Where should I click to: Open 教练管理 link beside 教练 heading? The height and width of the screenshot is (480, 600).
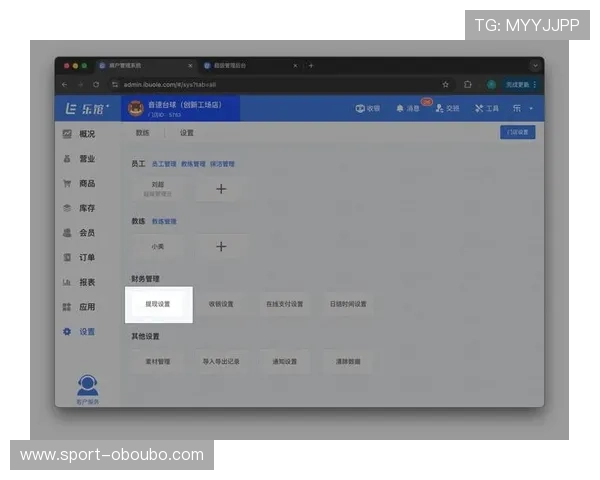[x=164, y=221]
